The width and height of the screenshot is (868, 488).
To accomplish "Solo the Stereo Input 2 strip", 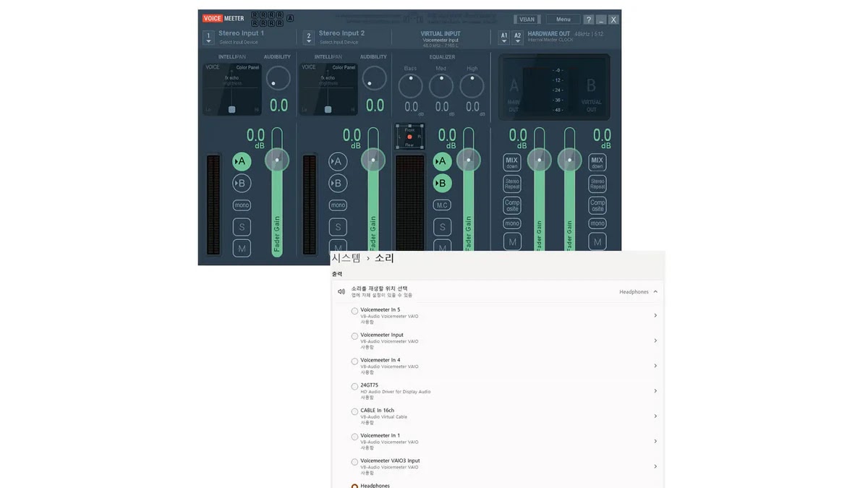I will tap(338, 227).
